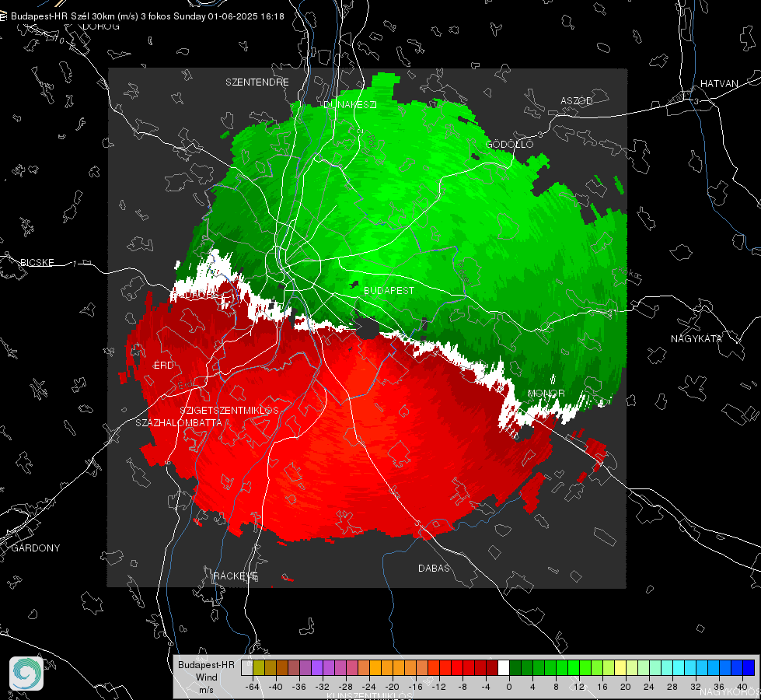Image resolution: width=761 pixels, height=700 pixels.
Task: Select the DOROG label
Action: (x=101, y=26)
